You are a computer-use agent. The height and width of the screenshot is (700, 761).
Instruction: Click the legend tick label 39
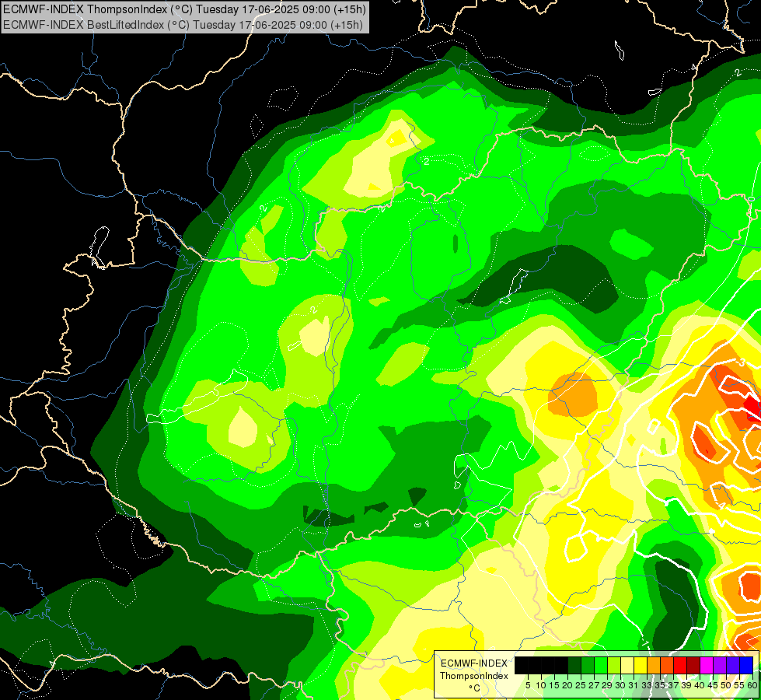686,685
